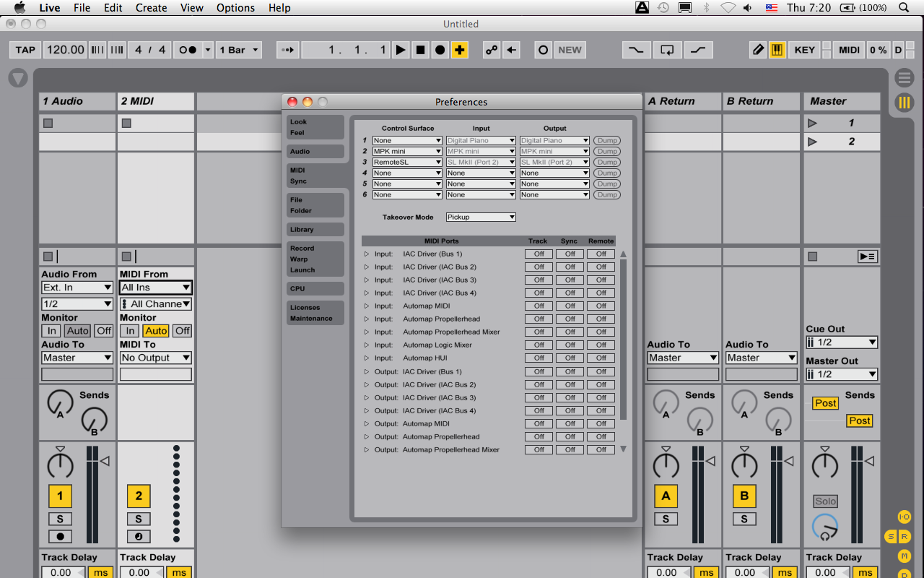Click the NEW button in the transport bar
The image size is (924, 578).
(570, 50)
